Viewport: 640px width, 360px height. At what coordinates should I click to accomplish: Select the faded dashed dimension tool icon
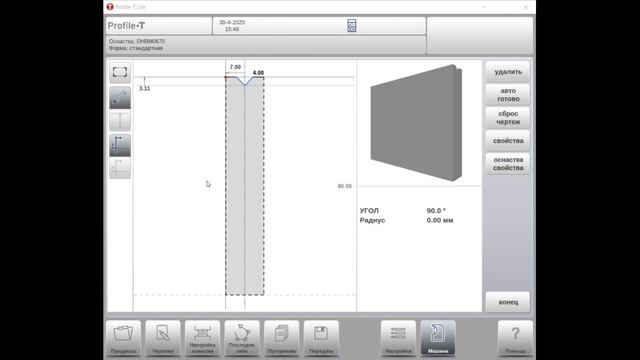[x=120, y=168]
